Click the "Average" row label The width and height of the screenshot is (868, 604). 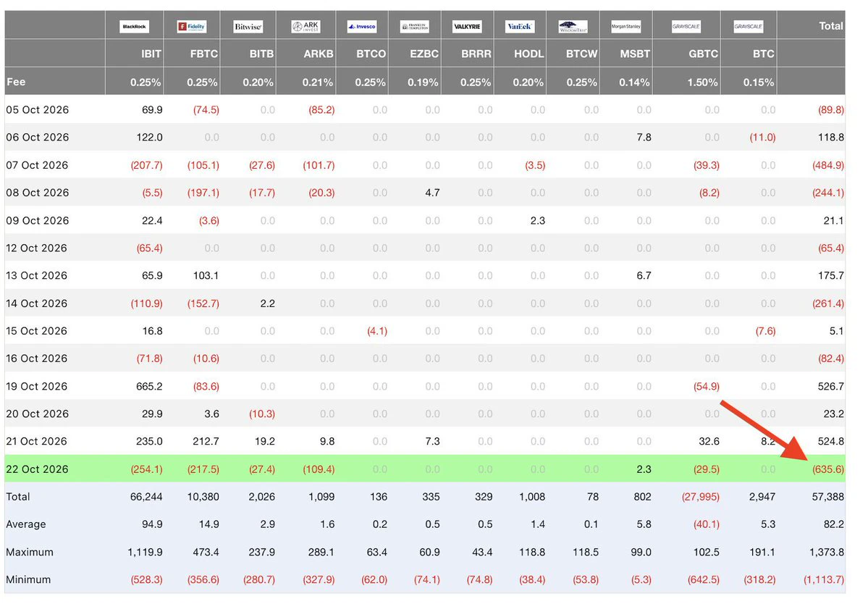(x=26, y=524)
